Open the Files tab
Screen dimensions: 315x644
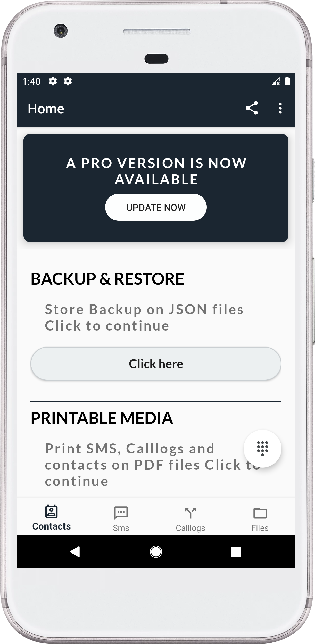260,518
